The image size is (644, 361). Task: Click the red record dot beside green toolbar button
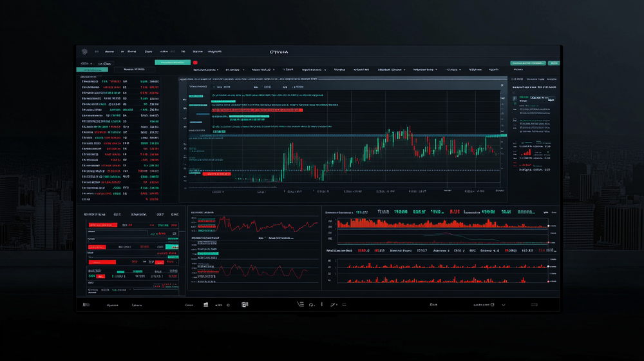pos(195,63)
